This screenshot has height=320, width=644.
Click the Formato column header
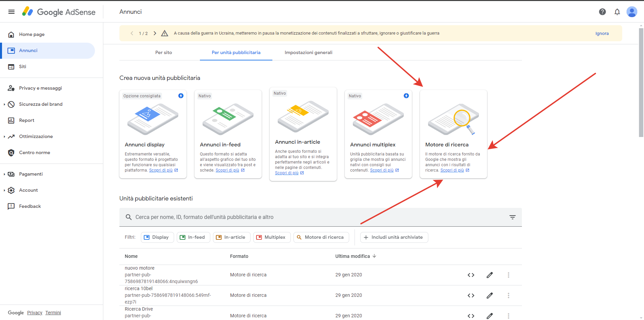click(239, 256)
